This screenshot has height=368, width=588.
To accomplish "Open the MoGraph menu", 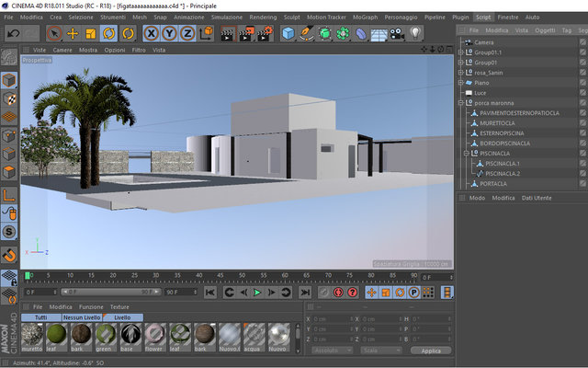I will pos(365,17).
